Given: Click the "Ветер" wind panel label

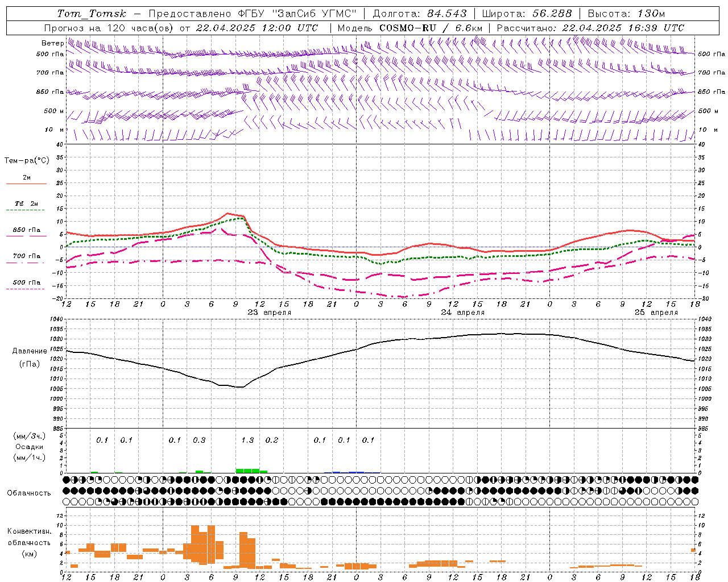Looking at the screenshot, I should point(53,43).
